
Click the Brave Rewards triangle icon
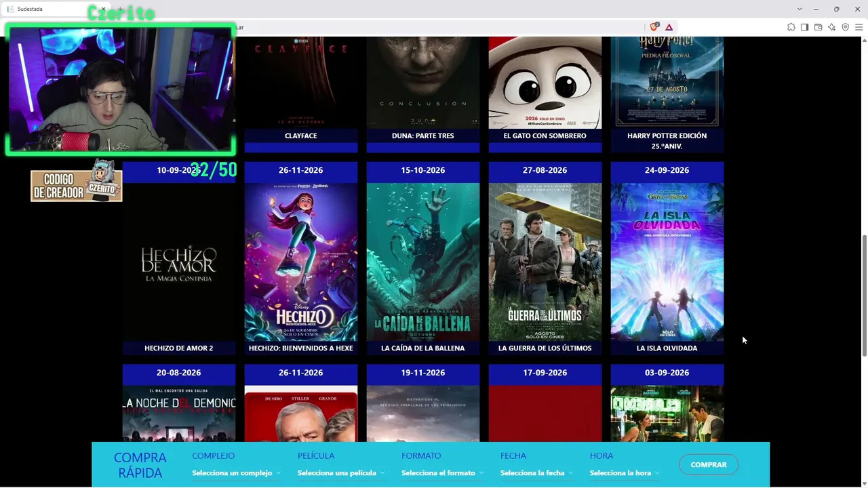(x=669, y=27)
